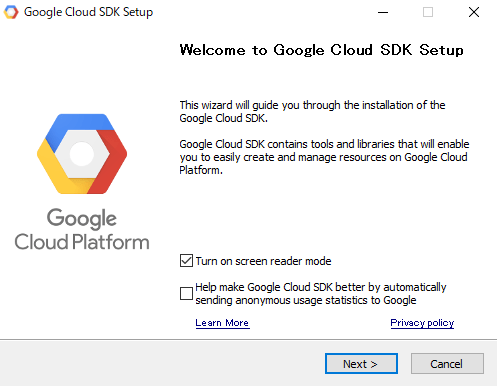Click the "Google Cloud SDK Setup" title bar text
497x386 pixels.
pos(89,12)
